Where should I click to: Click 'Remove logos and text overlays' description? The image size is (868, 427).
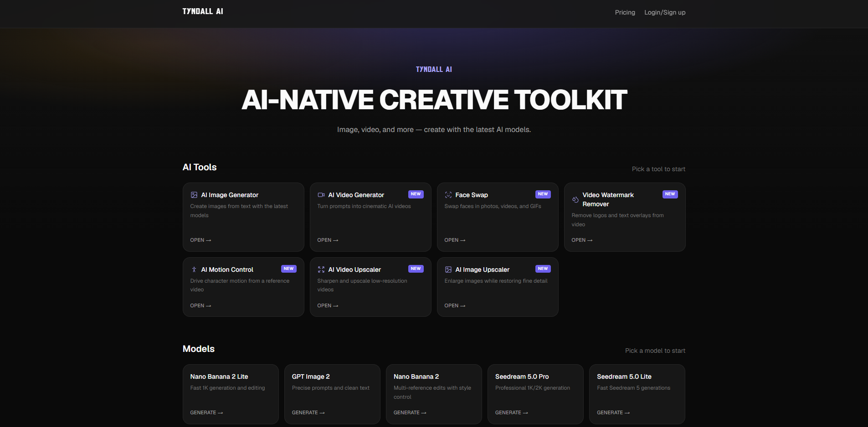click(618, 220)
